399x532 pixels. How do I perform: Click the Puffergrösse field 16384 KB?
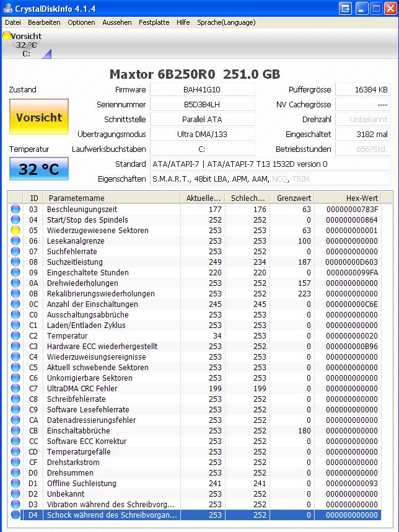click(x=362, y=89)
